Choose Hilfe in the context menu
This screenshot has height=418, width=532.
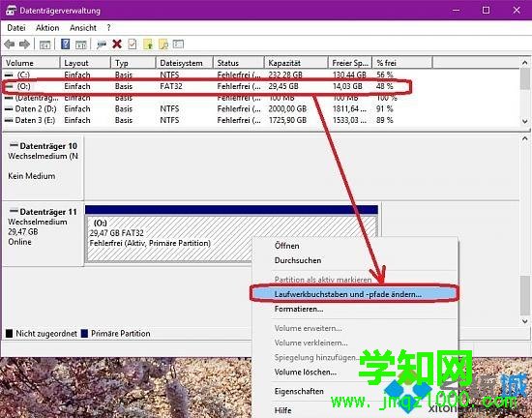283,410
